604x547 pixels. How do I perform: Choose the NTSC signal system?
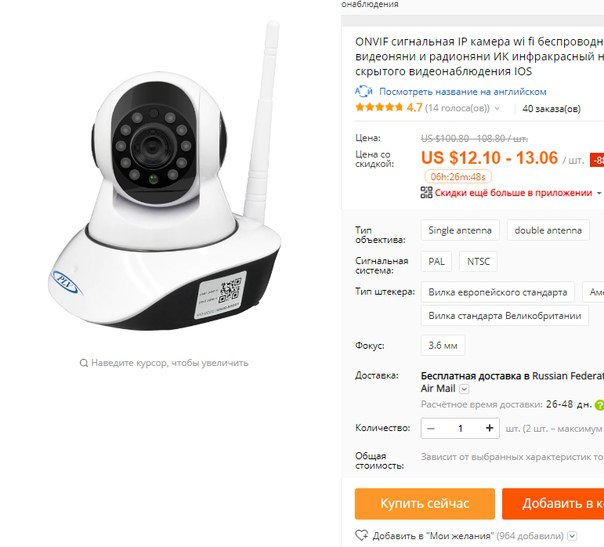(478, 262)
